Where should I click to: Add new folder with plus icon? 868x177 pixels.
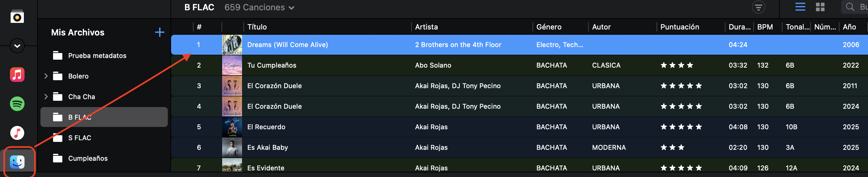(159, 32)
